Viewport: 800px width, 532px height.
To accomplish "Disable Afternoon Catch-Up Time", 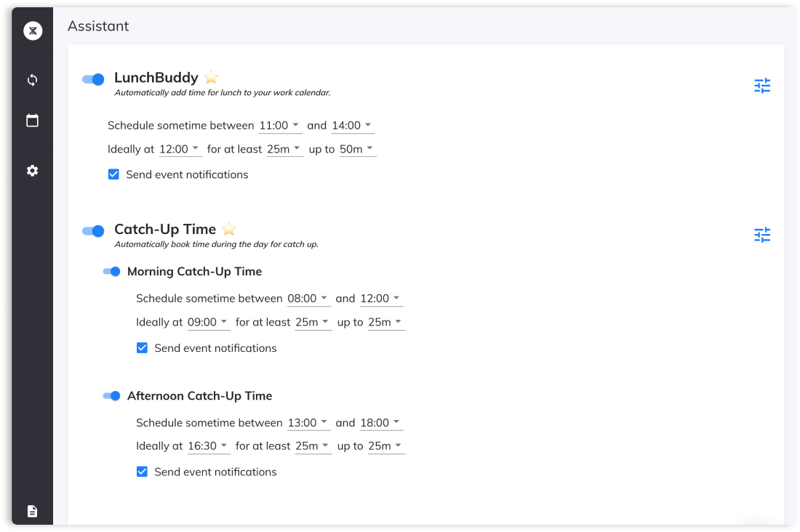I will click(x=113, y=395).
